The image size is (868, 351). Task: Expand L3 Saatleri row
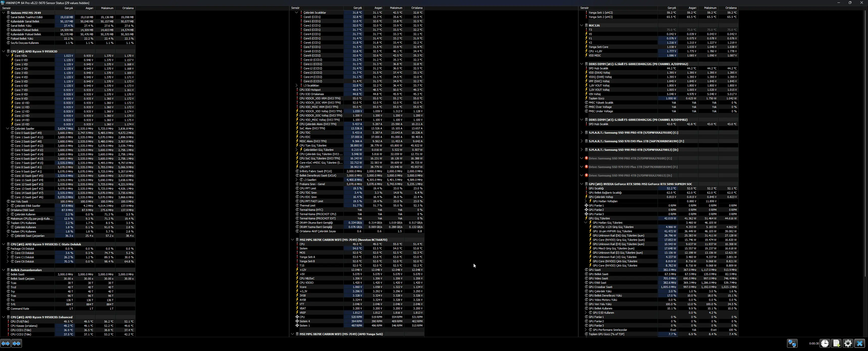296,180
